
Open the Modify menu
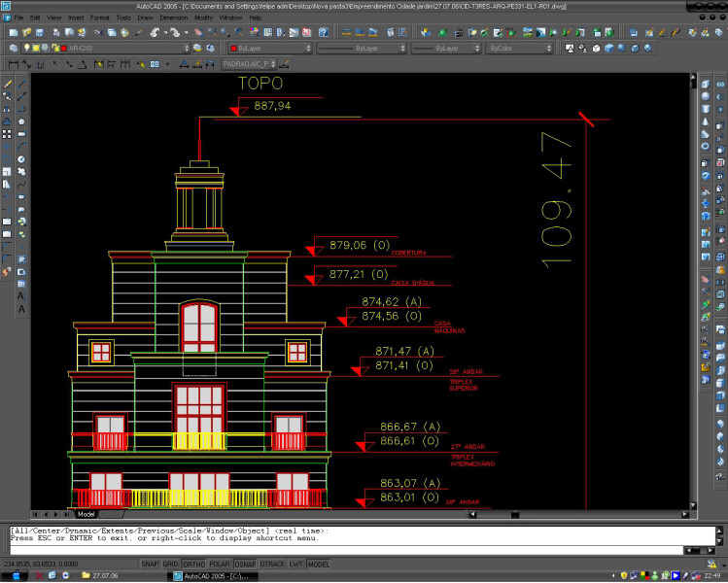coord(204,17)
